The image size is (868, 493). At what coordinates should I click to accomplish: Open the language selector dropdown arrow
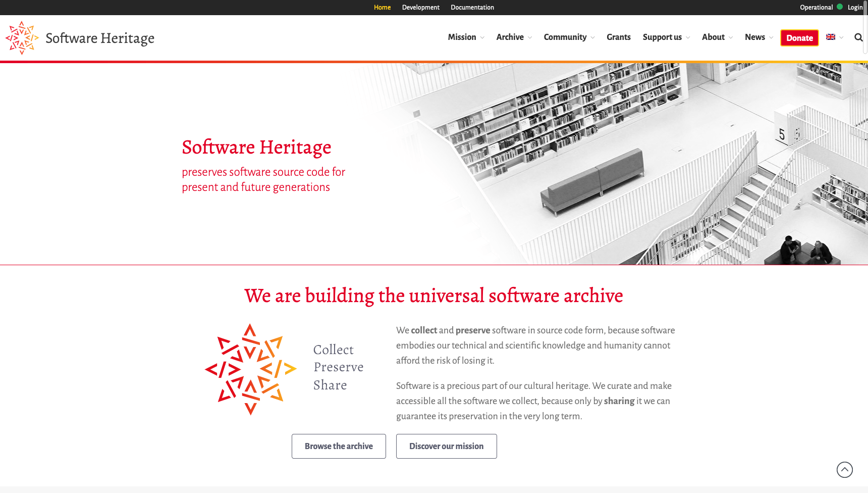coord(841,38)
